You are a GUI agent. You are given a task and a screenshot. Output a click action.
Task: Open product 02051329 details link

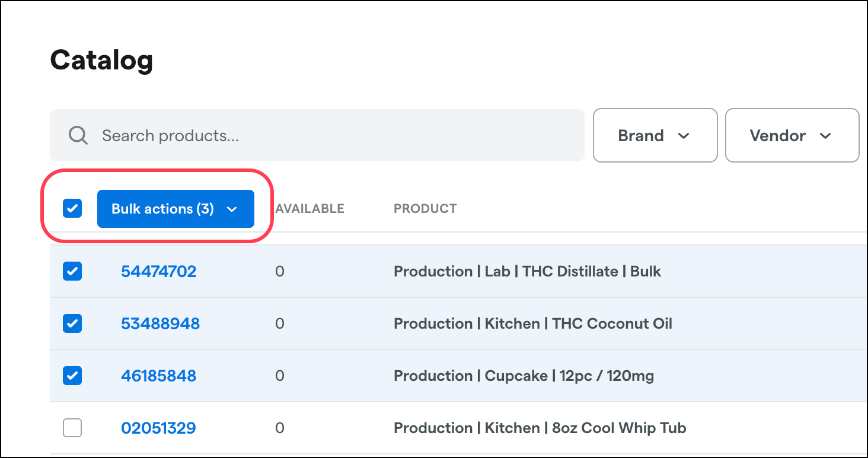[x=158, y=428]
